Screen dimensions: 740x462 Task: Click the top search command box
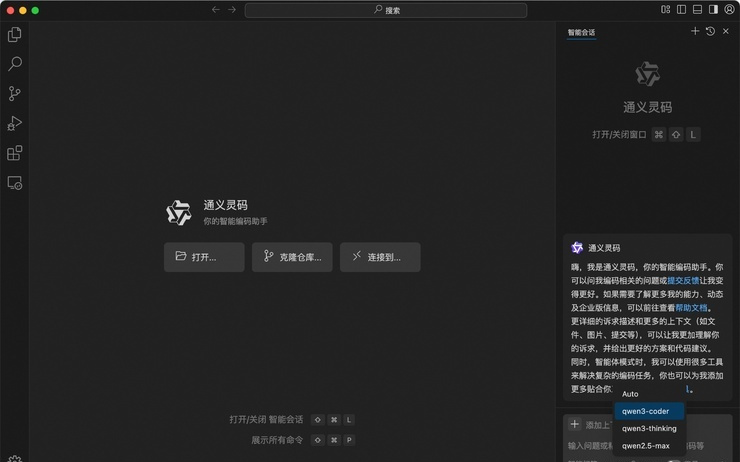point(386,10)
